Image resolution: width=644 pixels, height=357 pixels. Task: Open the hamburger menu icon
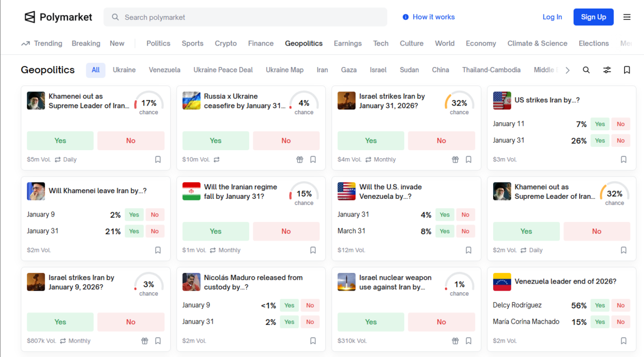tap(627, 17)
